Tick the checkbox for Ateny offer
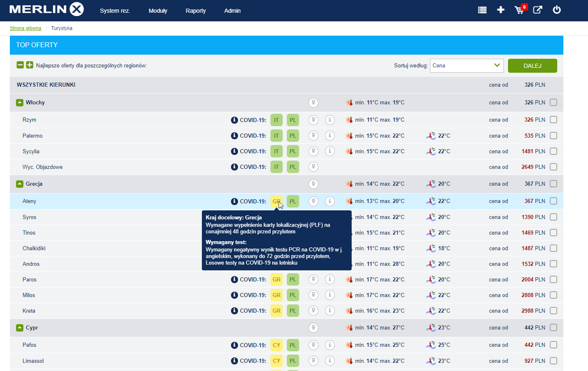This screenshot has height=371, width=588. (554, 201)
